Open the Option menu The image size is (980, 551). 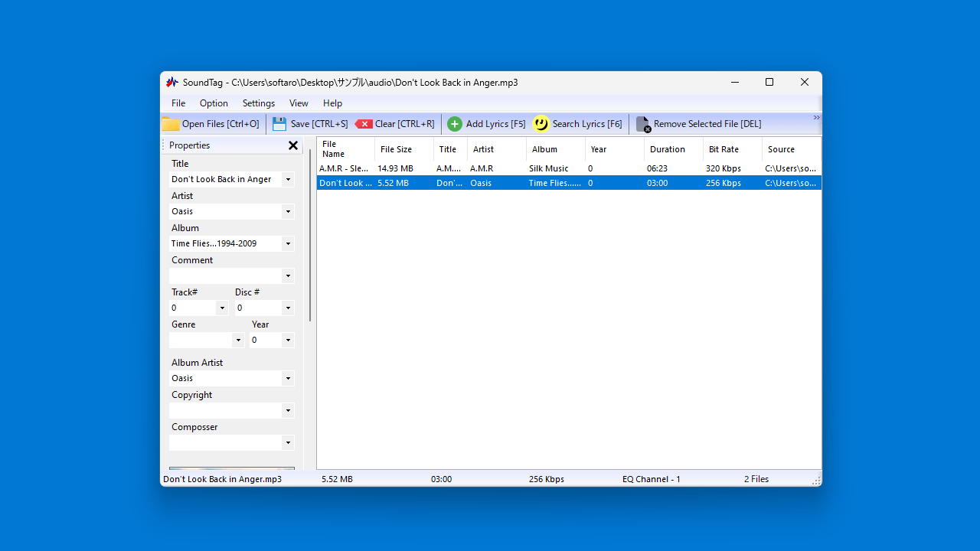(x=214, y=103)
